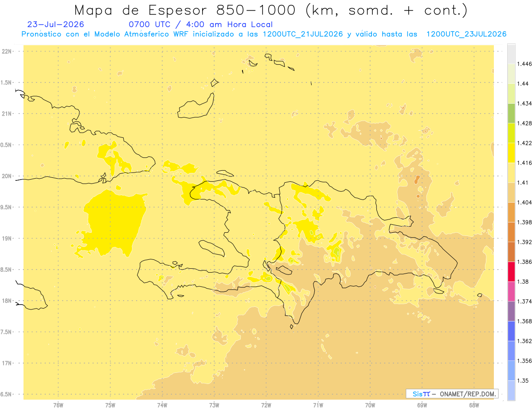Click the bright yellow swatch between 1.416 and 1.422
This screenshot has height=411, width=532.
(511, 153)
